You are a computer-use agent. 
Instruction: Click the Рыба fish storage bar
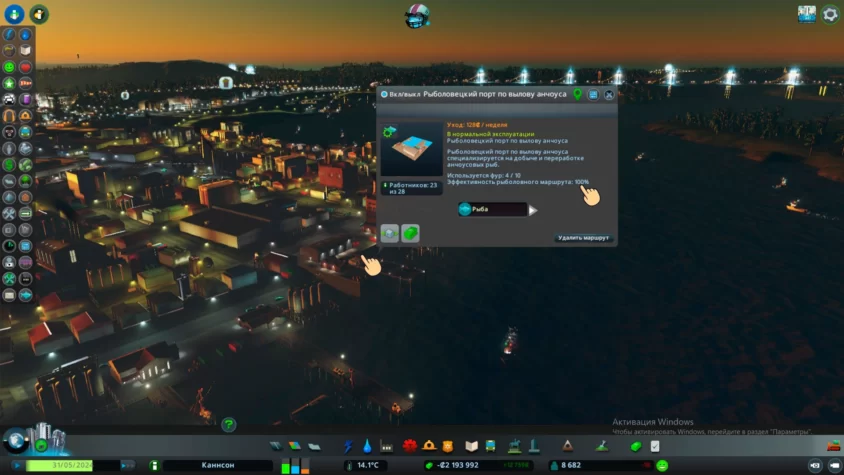pos(493,209)
